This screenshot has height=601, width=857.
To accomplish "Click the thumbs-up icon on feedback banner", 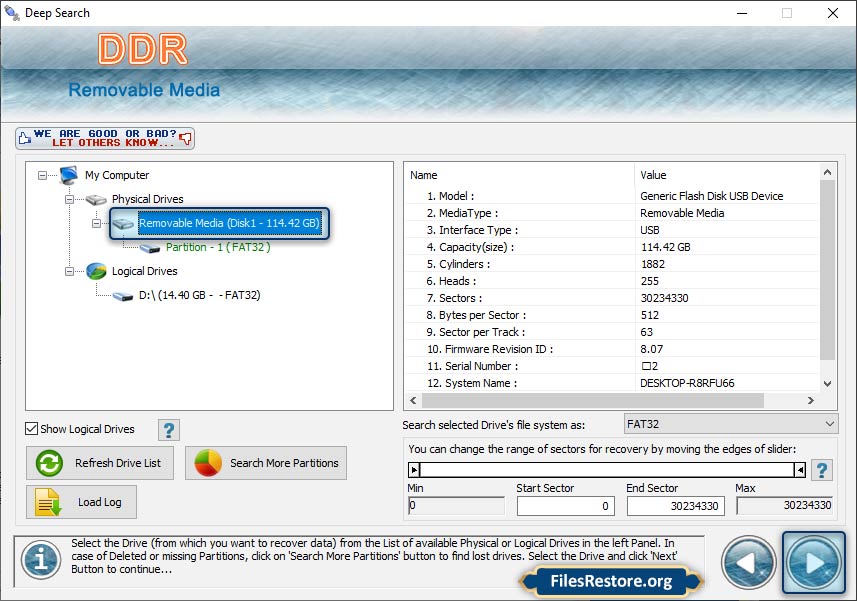I will pyautogui.click(x=25, y=138).
